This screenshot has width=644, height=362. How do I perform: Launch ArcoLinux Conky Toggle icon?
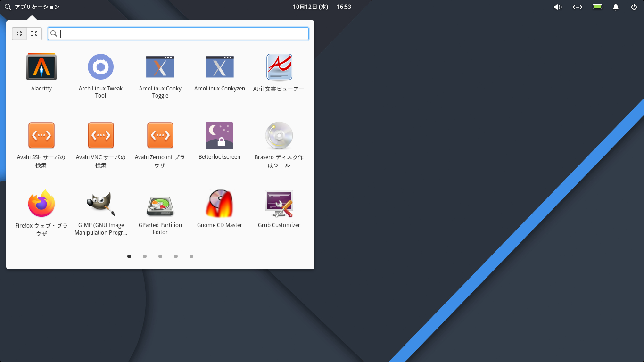pos(160,66)
